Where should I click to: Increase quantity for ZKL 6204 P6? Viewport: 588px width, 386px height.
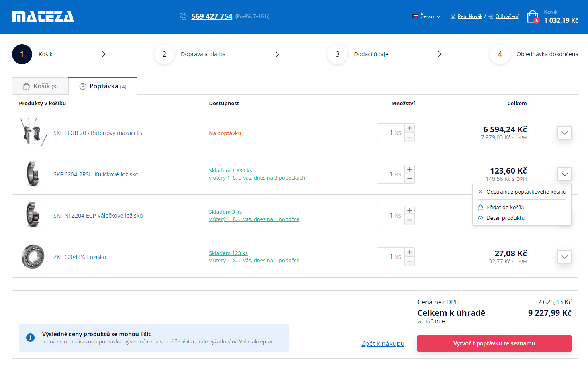(410, 252)
